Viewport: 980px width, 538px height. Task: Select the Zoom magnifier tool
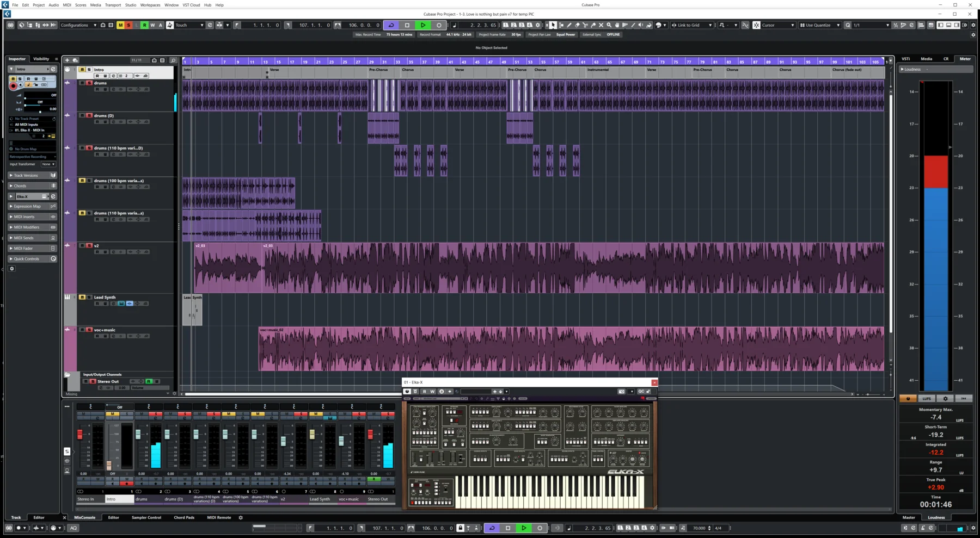pyautogui.click(x=609, y=25)
